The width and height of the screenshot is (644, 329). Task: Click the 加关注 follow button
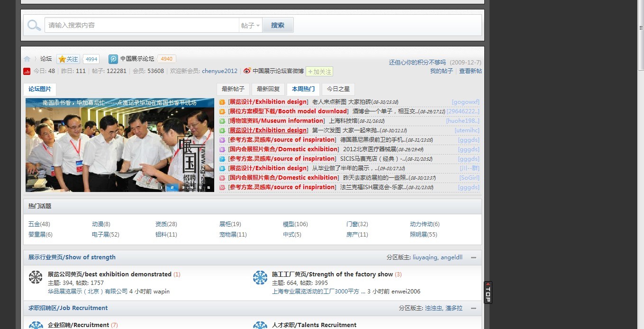[319, 72]
